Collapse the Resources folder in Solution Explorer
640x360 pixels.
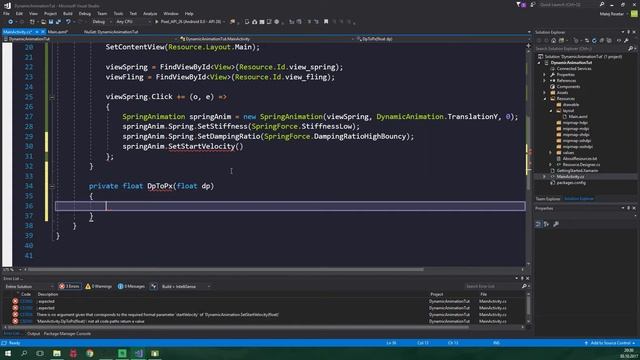544,99
